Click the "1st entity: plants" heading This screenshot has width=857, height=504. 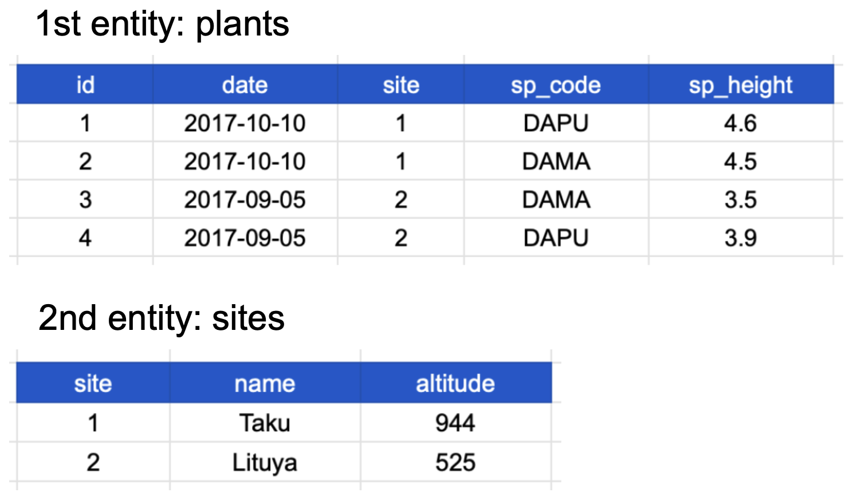[162, 24]
